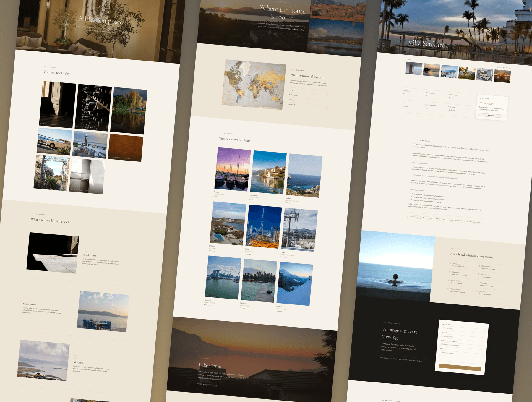Select the Asia & Gulf region row
Viewport: 532px width, 402px height.
(307, 106)
